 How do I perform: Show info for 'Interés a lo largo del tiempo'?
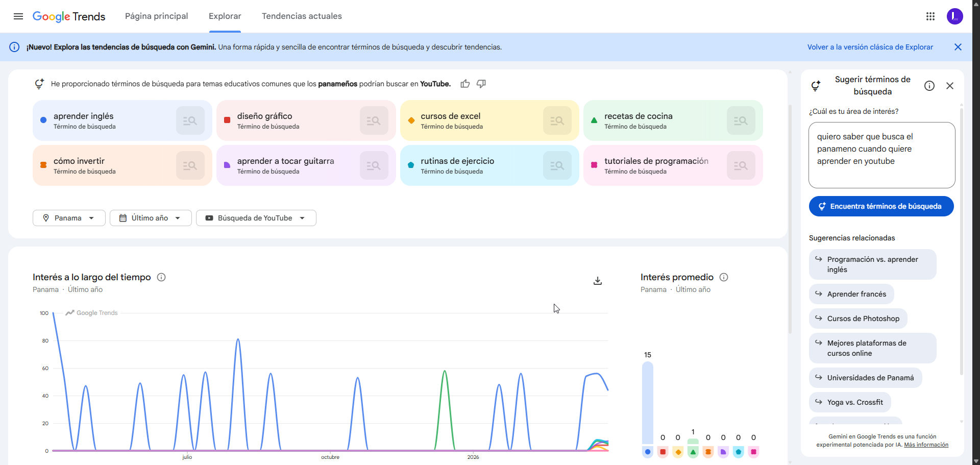(161, 277)
